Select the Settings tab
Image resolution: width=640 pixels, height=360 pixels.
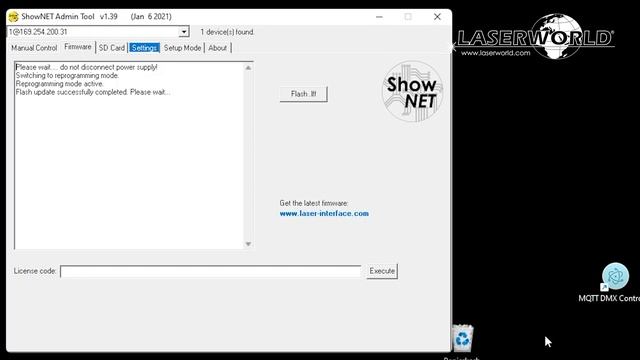pyautogui.click(x=144, y=48)
